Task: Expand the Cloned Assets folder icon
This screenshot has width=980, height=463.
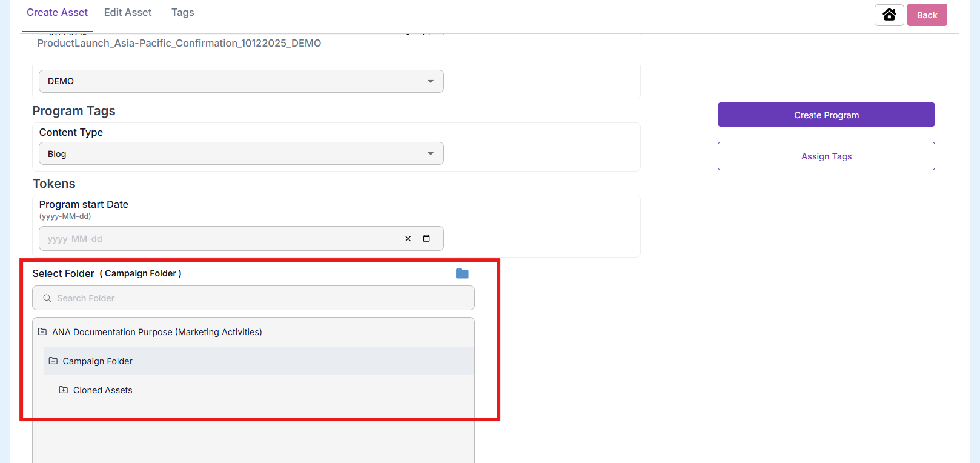Action: (x=64, y=390)
